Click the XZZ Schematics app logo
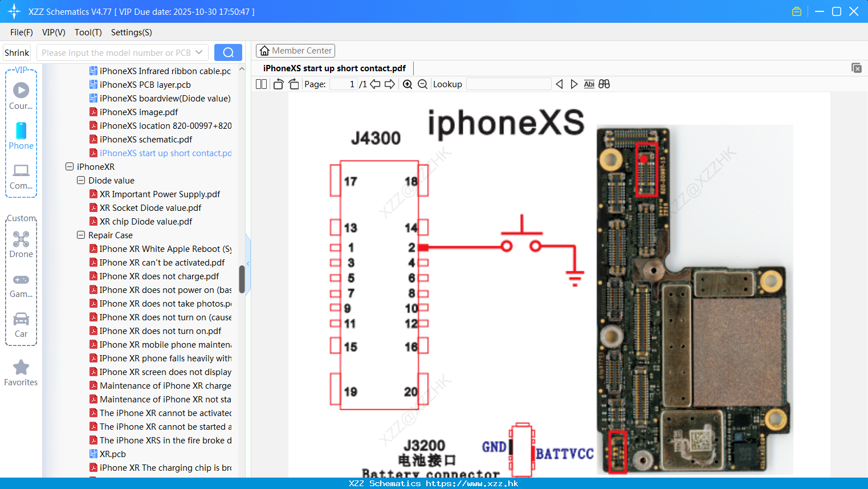 tap(14, 11)
